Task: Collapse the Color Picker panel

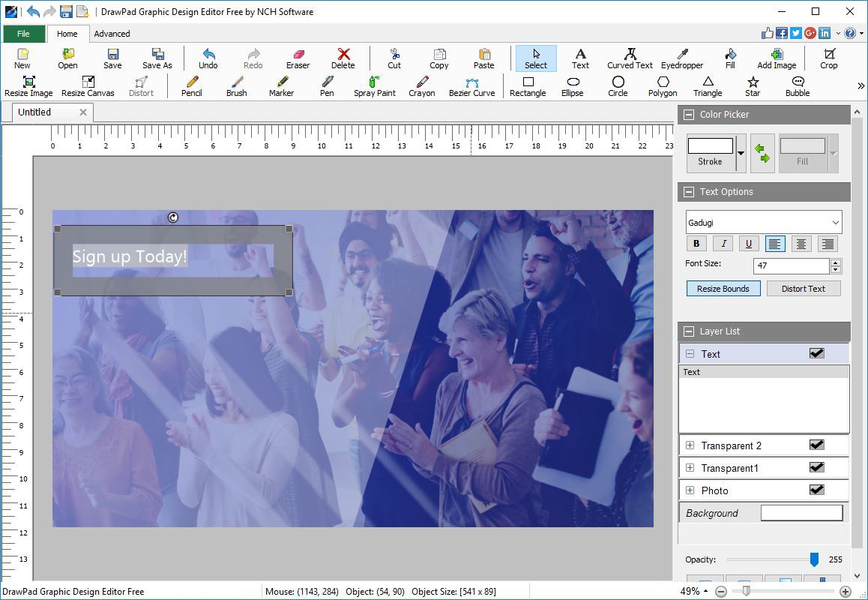Action: click(688, 115)
